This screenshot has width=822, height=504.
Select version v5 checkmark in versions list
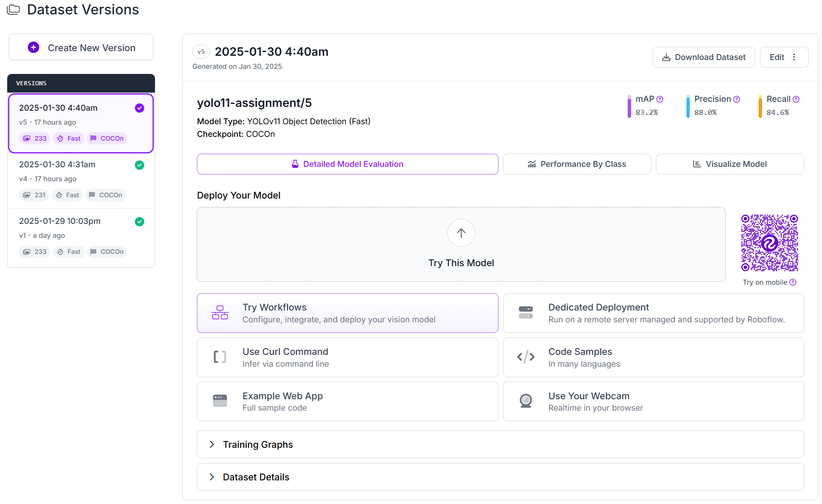139,108
